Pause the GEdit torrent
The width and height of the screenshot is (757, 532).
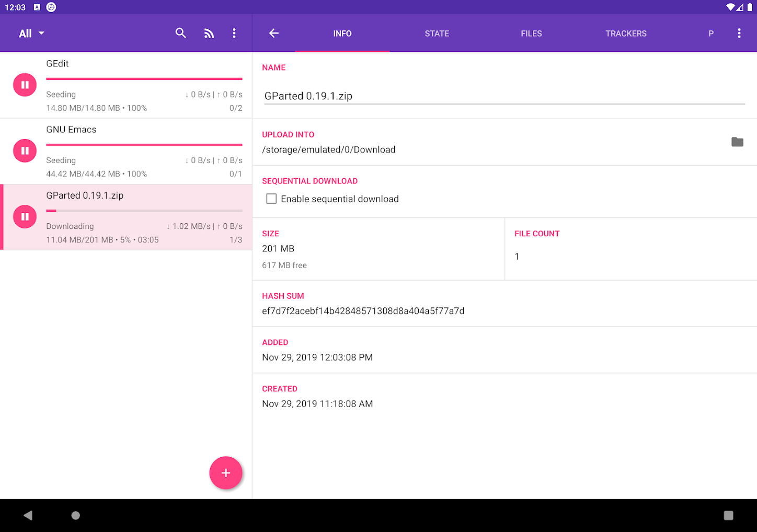[25, 85]
